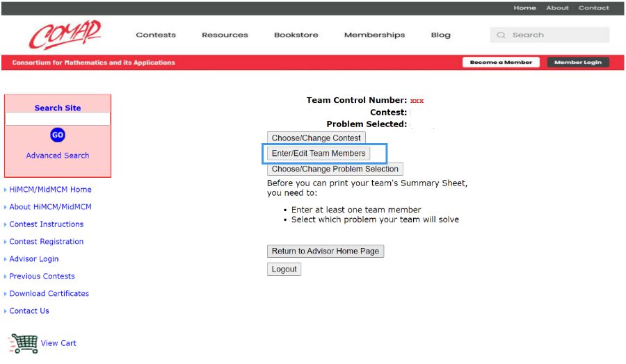This screenshot has height=364, width=626.
Task: Click 'Select which problem your team will solve'
Action: (x=376, y=220)
